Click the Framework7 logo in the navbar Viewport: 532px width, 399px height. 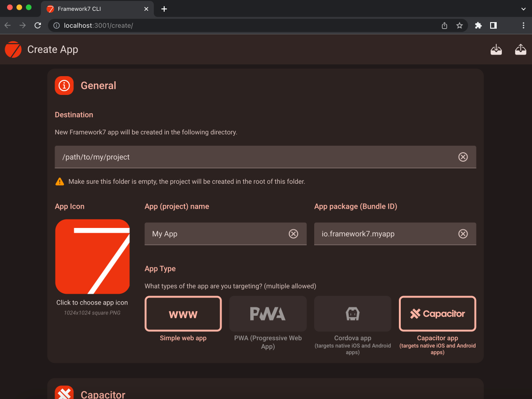click(13, 49)
